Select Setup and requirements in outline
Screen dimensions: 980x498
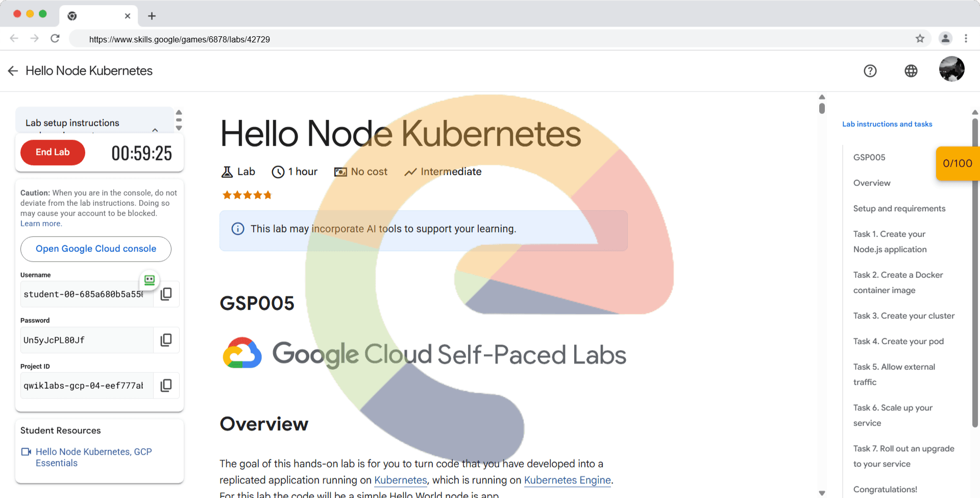click(899, 208)
